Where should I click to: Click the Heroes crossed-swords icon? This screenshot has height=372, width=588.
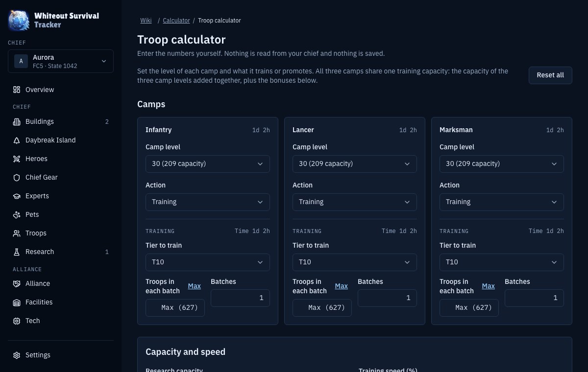[17, 159]
